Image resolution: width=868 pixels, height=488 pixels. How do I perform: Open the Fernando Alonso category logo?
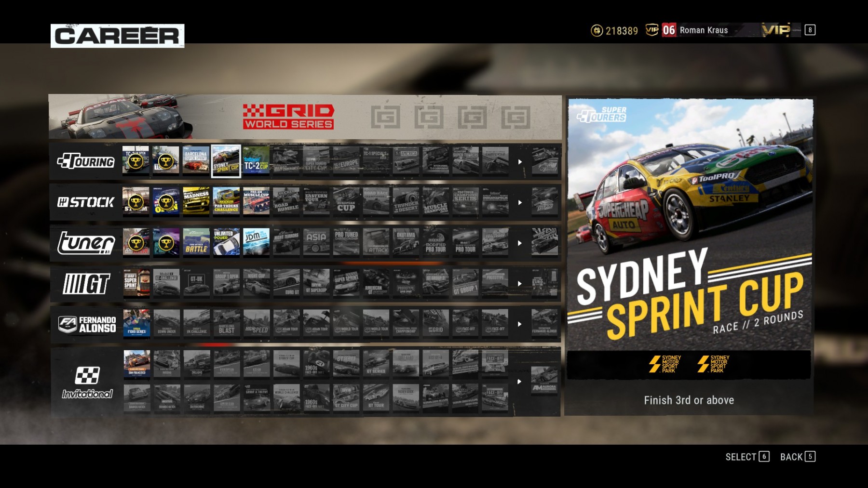pos(87,324)
